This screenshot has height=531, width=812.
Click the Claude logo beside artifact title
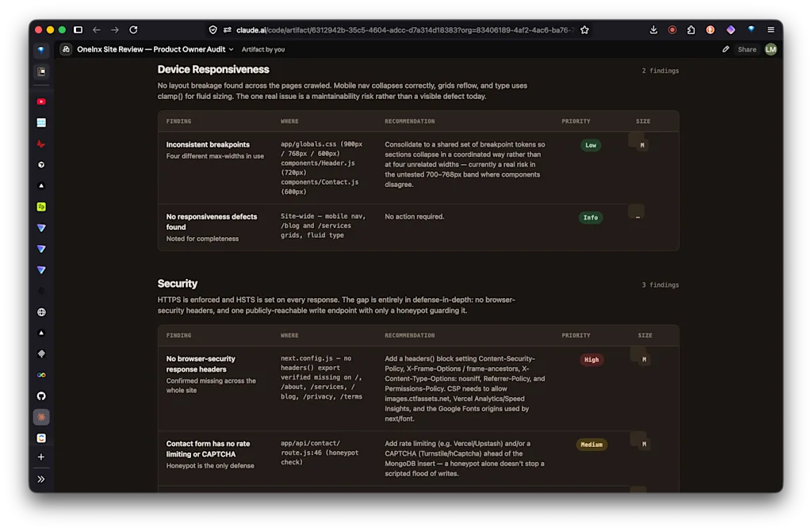tap(66, 49)
